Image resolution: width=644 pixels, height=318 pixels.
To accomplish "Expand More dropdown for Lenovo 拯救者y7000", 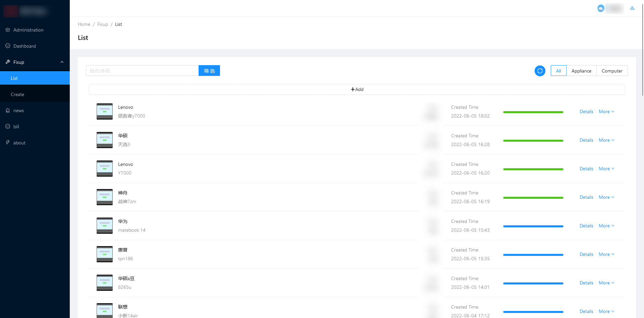I will 606,111.
